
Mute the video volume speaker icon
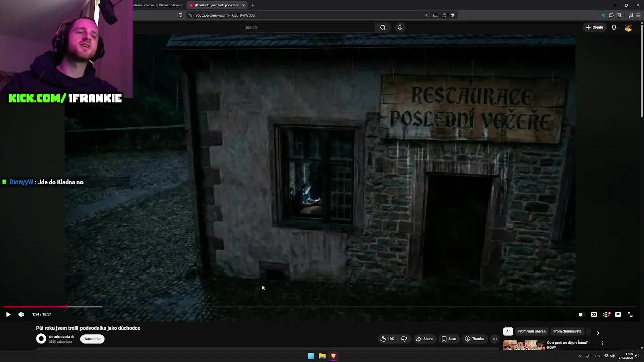coord(21,314)
